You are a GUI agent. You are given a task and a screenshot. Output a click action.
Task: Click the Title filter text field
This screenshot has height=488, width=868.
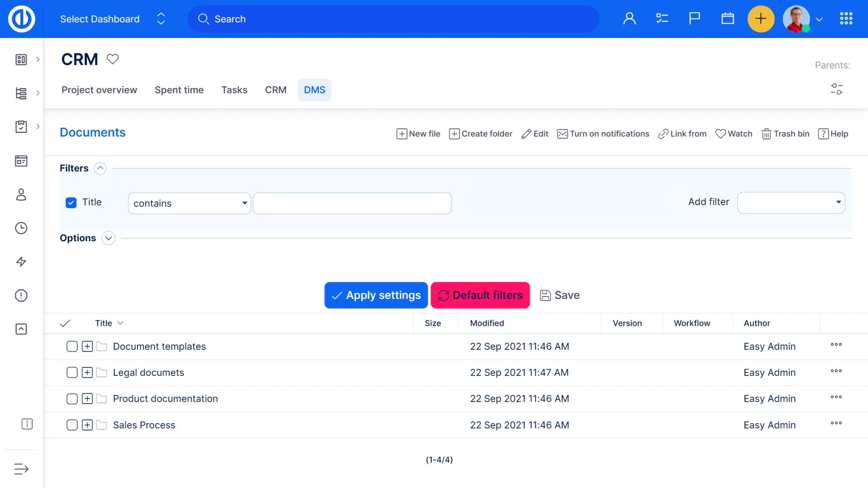click(x=352, y=203)
